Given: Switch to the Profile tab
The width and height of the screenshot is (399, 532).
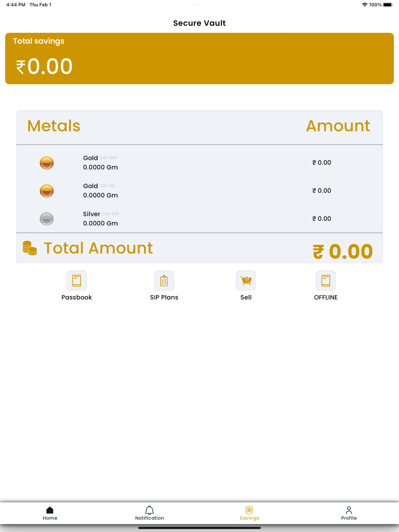Looking at the screenshot, I should tap(349, 513).
